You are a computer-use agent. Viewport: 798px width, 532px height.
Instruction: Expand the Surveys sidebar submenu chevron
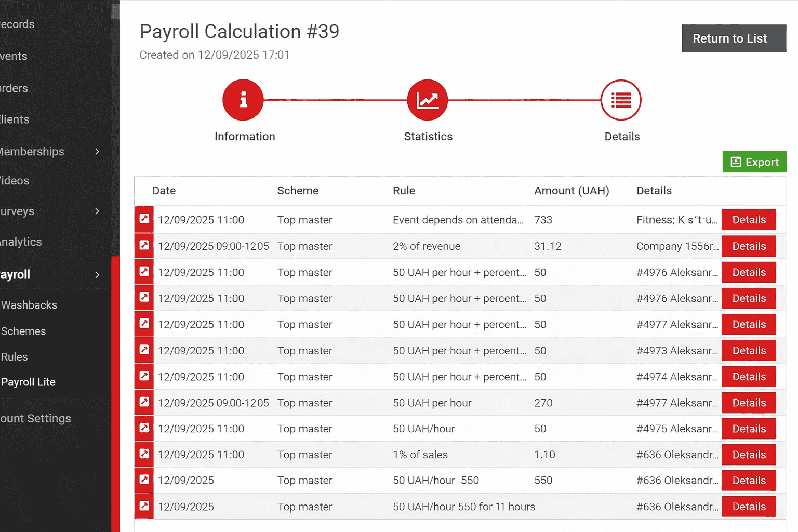(97, 211)
